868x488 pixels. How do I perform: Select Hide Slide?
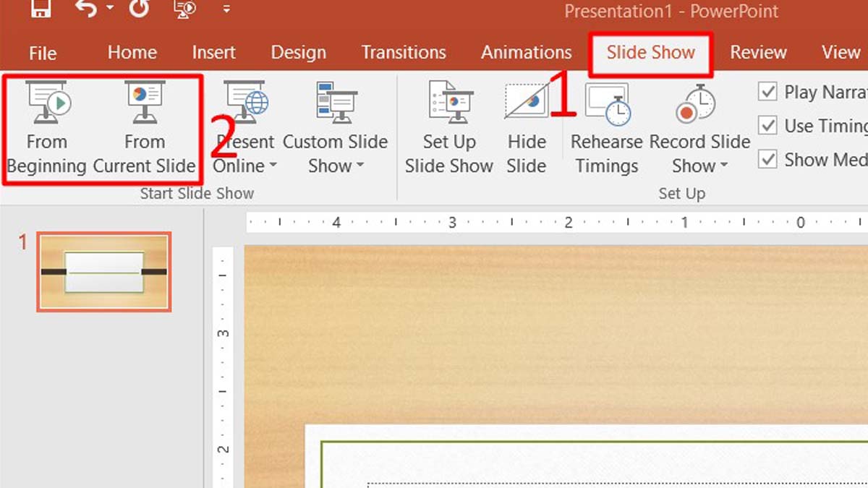tap(527, 130)
